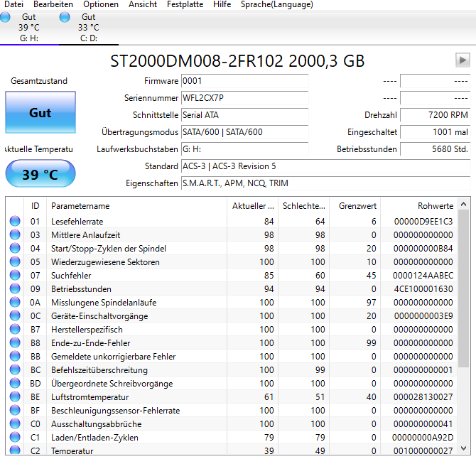Open the Datei menu

(13, 4)
